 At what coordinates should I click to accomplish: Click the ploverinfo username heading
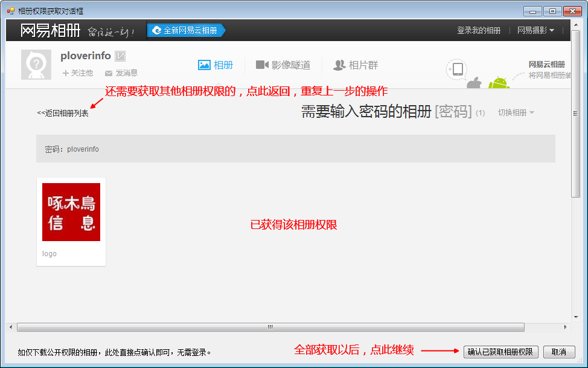[86, 56]
